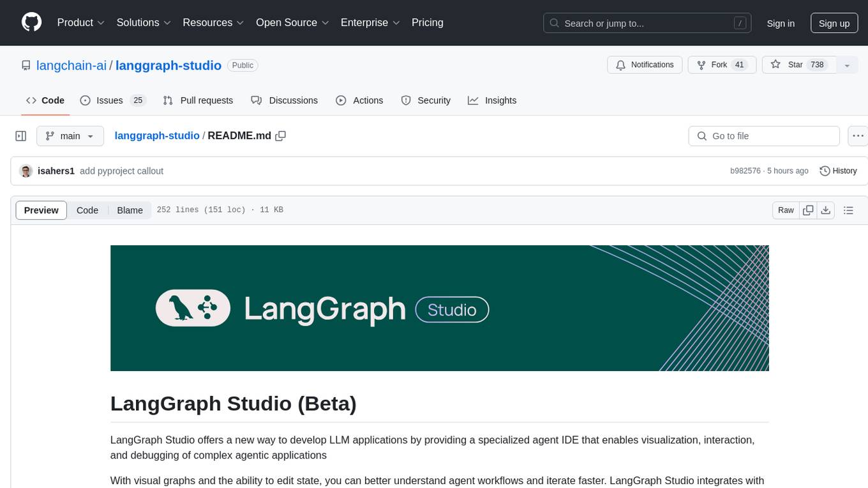Select the Actions tab

[359, 100]
